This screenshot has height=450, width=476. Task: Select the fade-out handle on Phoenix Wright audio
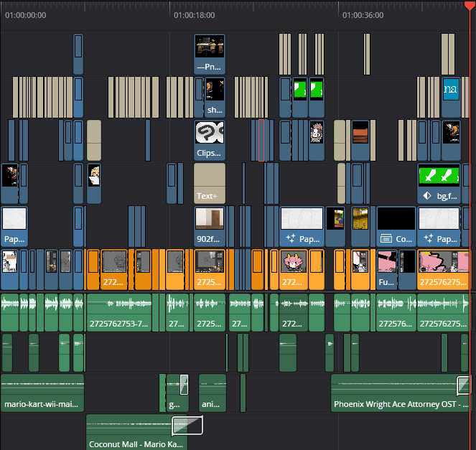point(464,385)
